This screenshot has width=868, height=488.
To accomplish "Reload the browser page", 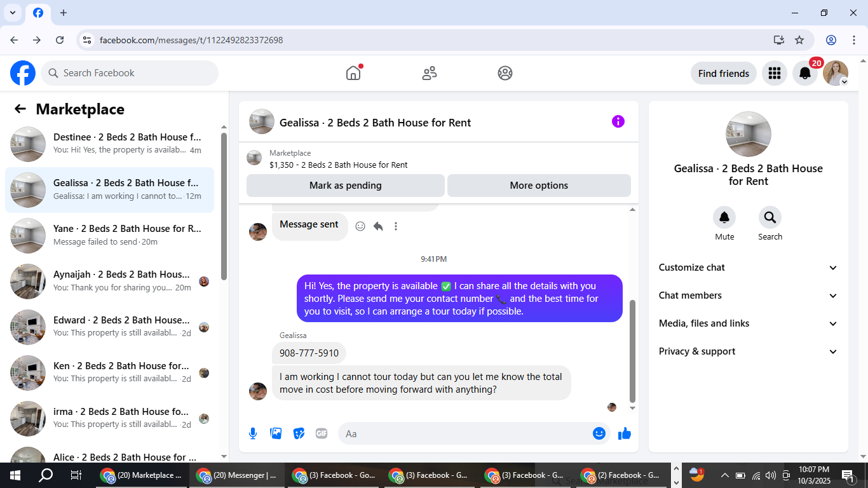I will click(60, 40).
